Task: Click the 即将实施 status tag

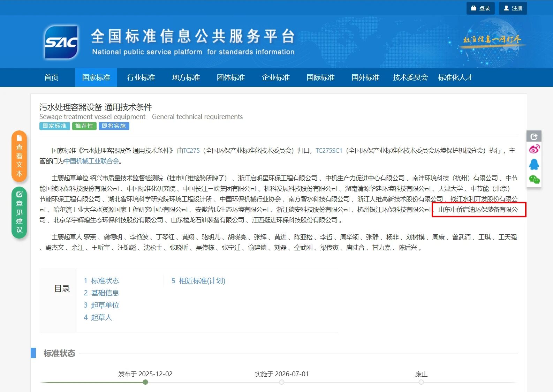Action: [114, 126]
